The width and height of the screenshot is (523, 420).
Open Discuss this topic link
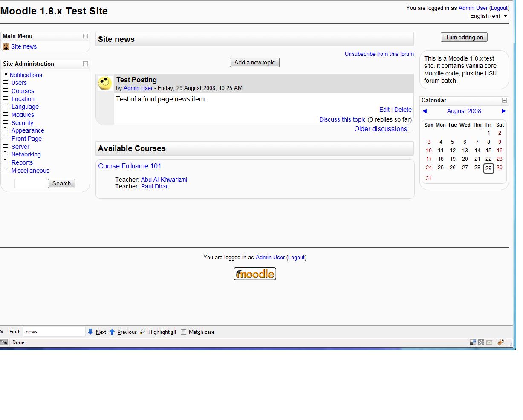342,119
